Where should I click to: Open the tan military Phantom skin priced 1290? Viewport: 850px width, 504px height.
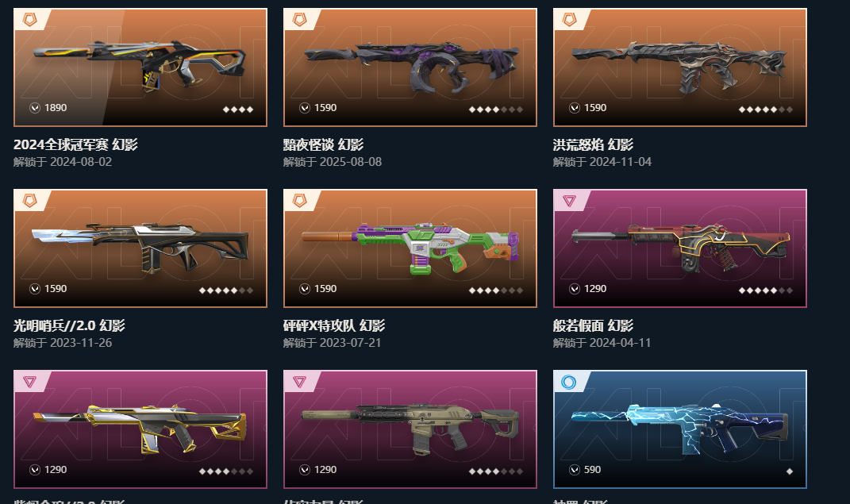tap(410, 429)
